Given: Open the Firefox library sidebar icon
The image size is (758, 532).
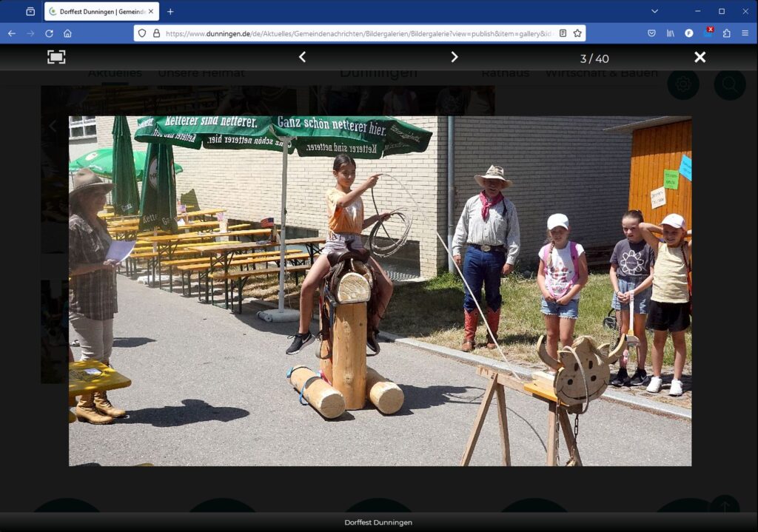Looking at the screenshot, I should [x=671, y=33].
